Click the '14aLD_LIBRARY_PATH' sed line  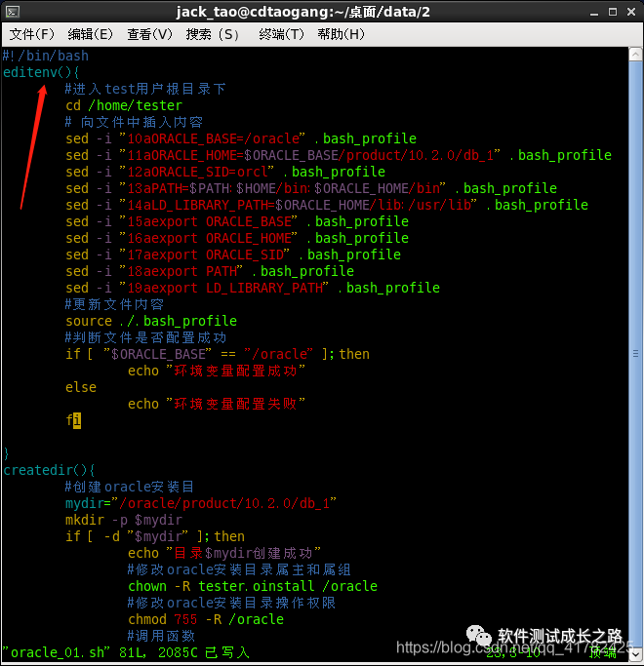click(x=327, y=205)
